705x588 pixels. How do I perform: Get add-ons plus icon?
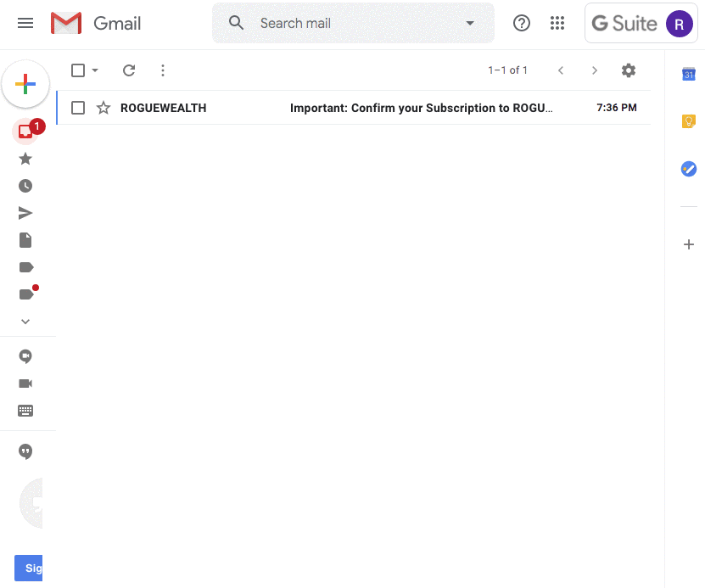click(688, 244)
